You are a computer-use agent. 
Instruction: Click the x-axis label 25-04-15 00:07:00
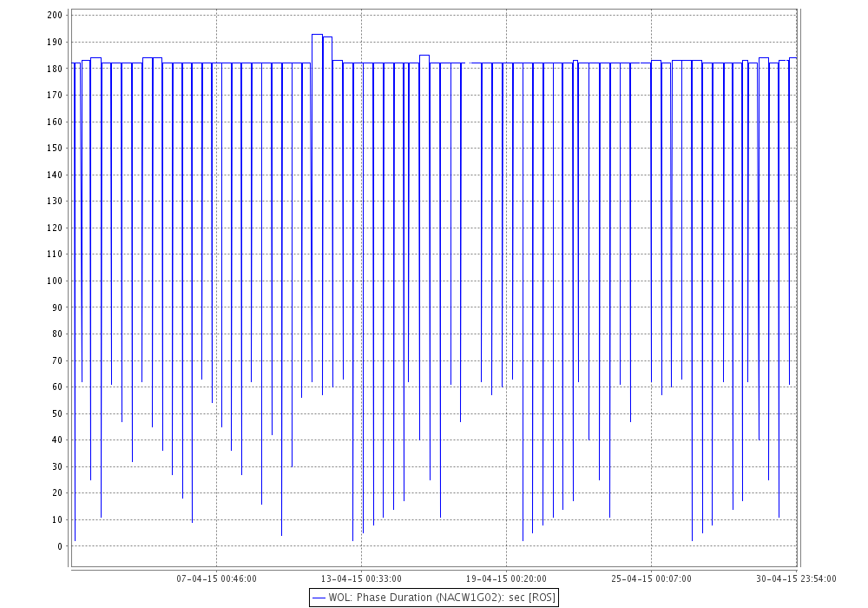point(651,579)
